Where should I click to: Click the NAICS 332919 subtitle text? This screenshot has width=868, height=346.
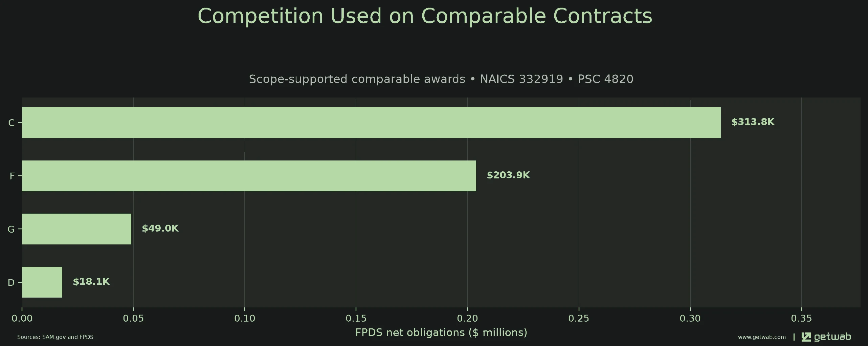point(521,79)
